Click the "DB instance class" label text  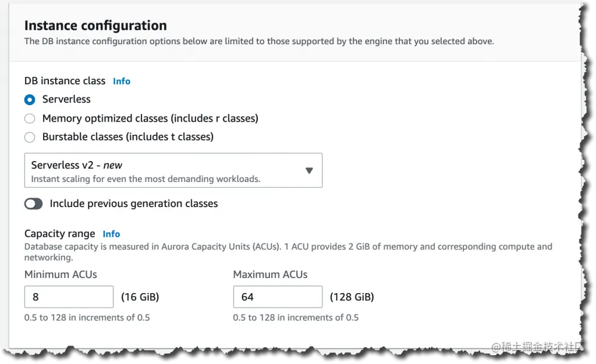point(65,81)
